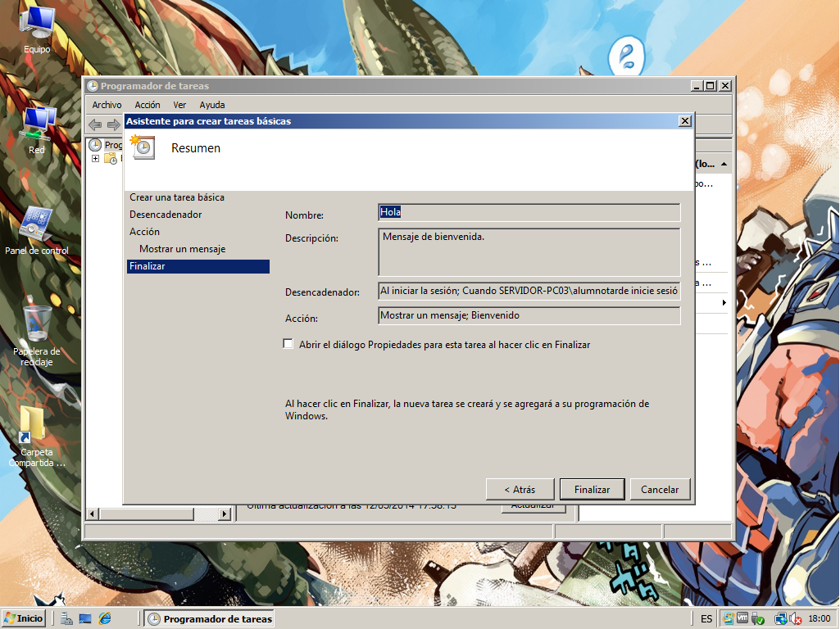This screenshot has height=629, width=840.
Task: Open the Ayuda menu
Action: [x=212, y=105]
